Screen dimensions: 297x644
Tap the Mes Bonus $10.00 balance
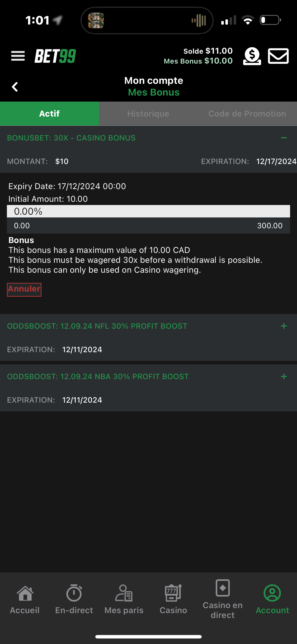click(x=198, y=61)
